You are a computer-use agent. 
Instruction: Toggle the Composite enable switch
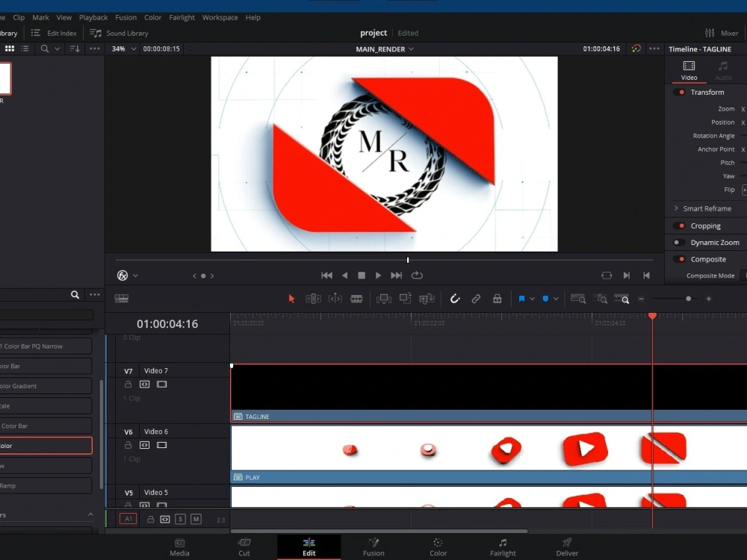pyautogui.click(x=679, y=259)
